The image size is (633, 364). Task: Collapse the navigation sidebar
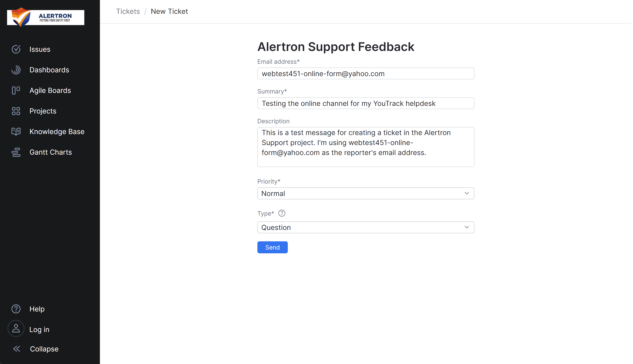[x=44, y=349]
